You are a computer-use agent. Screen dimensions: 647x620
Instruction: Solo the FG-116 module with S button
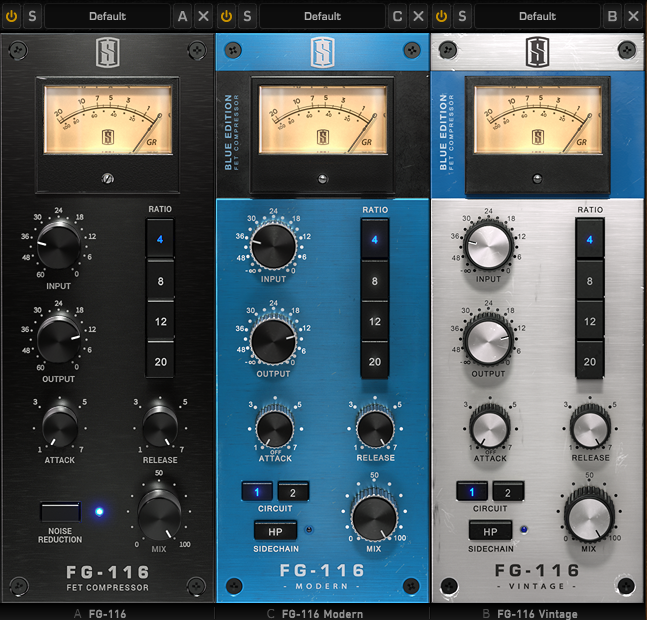(32, 16)
